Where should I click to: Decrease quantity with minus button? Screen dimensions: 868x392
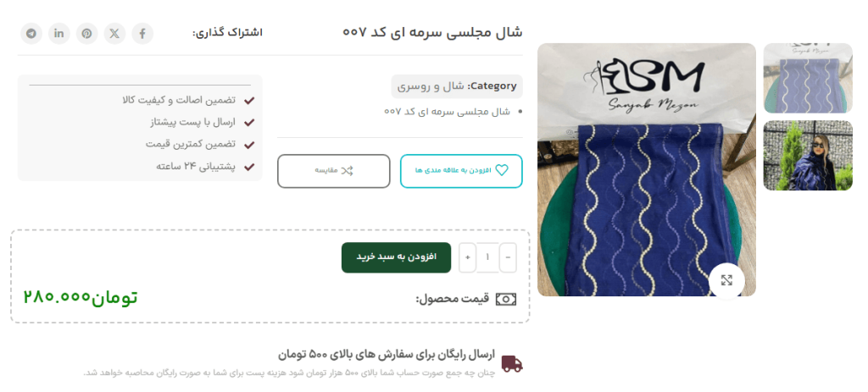point(508,257)
